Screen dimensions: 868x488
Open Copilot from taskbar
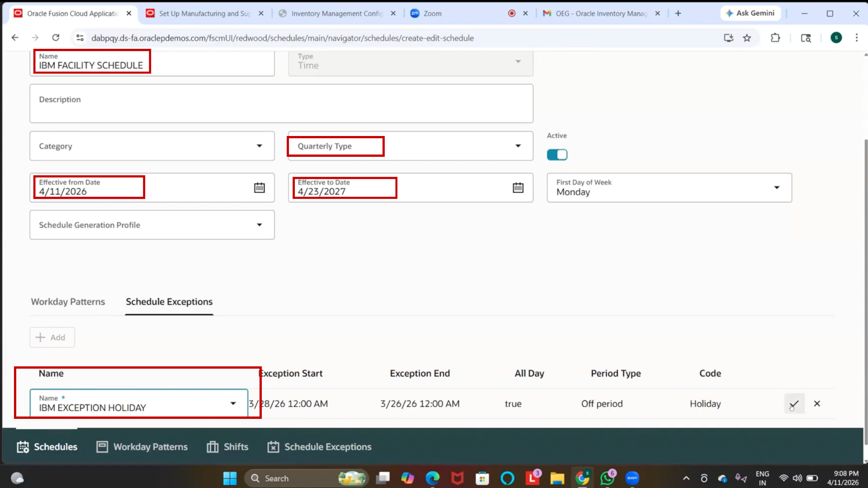coord(407,478)
